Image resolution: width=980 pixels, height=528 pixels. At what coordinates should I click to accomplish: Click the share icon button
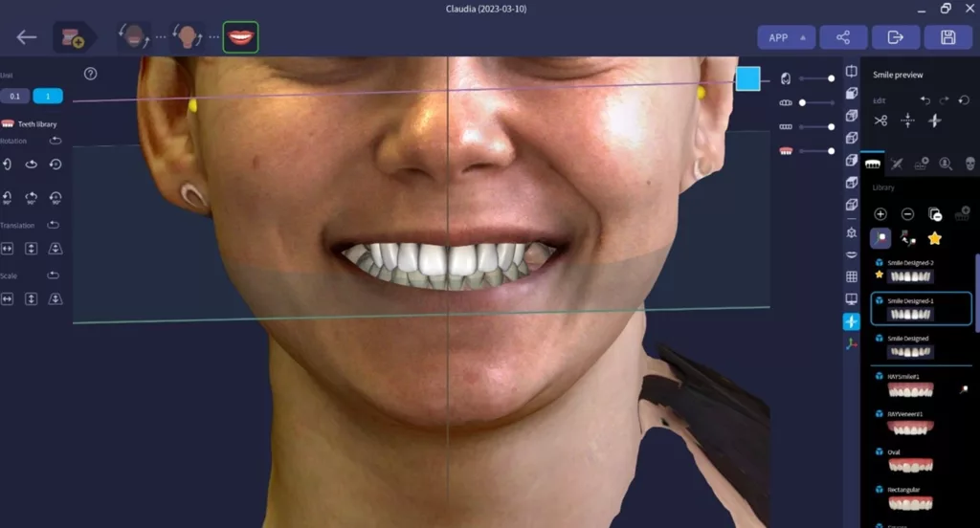[843, 37]
